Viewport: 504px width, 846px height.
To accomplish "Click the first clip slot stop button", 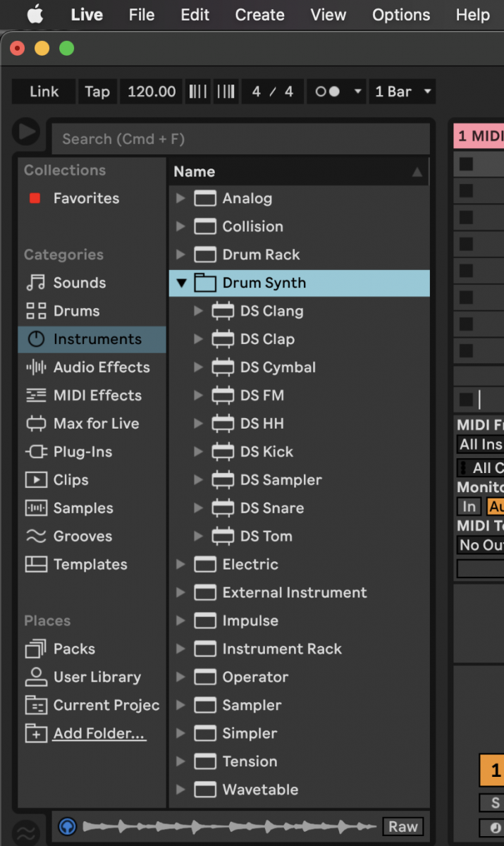I will click(x=466, y=164).
